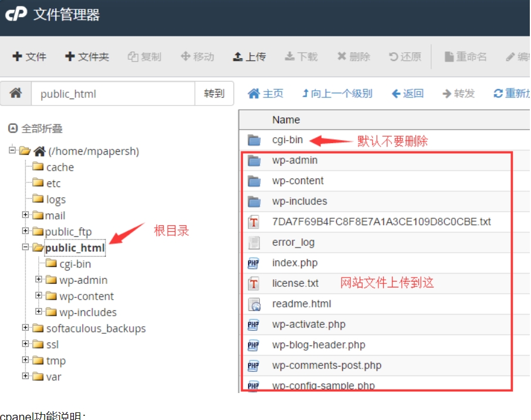Click the PHP icon of wp-comments-post.php
The image size is (531, 420).
253,366
